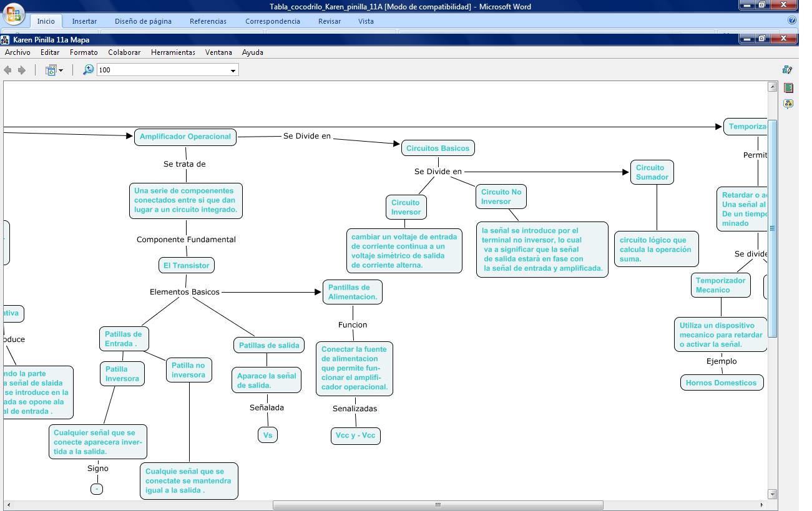812x511 pixels.
Task: Click the notes list icon on the right panel
Action: click(788, 88)
